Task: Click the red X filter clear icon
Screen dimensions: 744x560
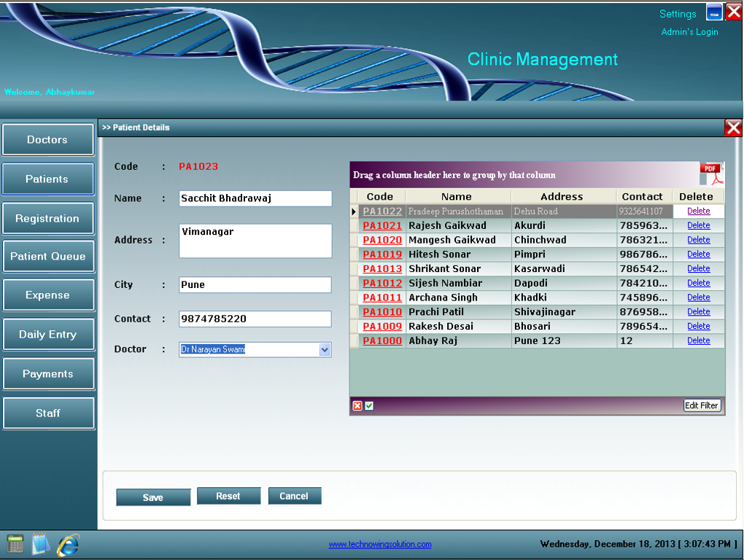Action: pyautogui.click(x=357, y=405)
